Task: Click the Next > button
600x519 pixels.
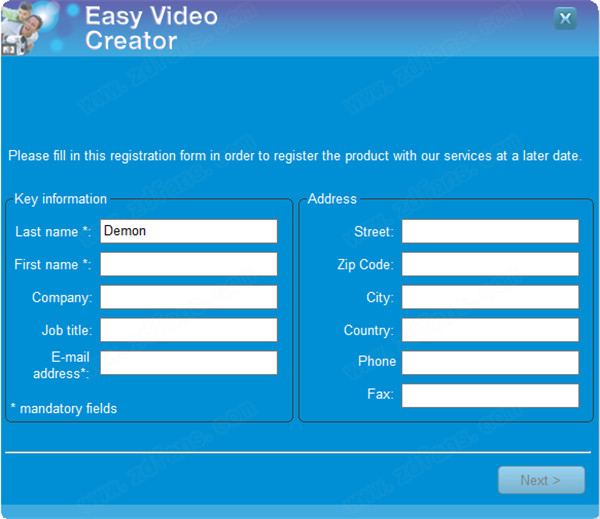Action: coord(541,480)
